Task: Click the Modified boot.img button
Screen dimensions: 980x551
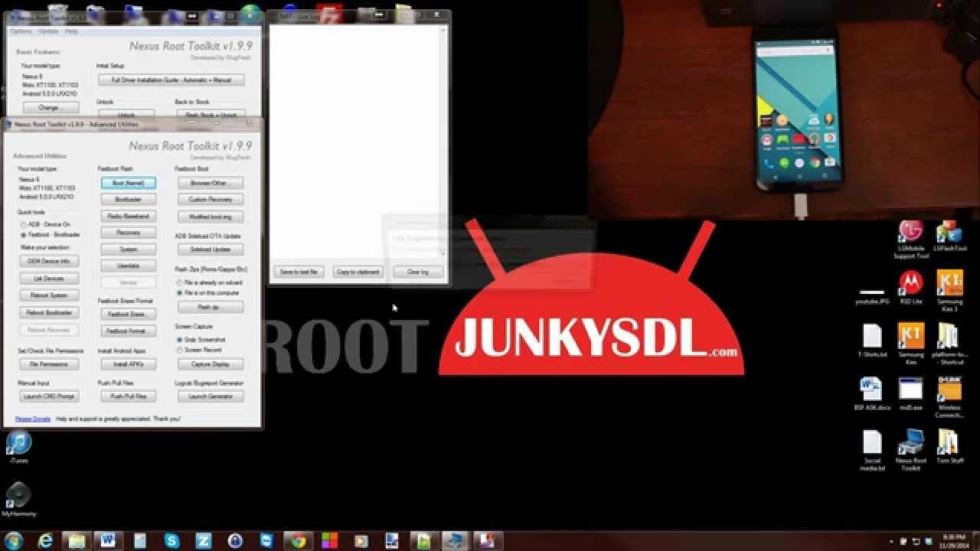Action: tap(211, 217)
